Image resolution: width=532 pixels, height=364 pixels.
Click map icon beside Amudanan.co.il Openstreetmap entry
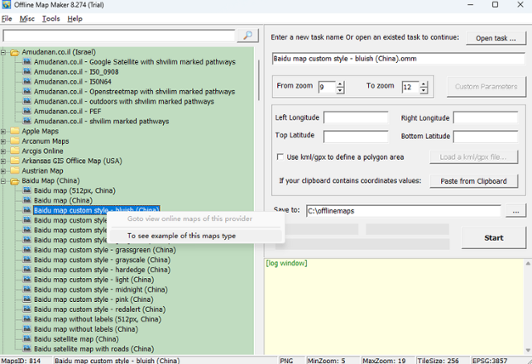pos(27,91)
